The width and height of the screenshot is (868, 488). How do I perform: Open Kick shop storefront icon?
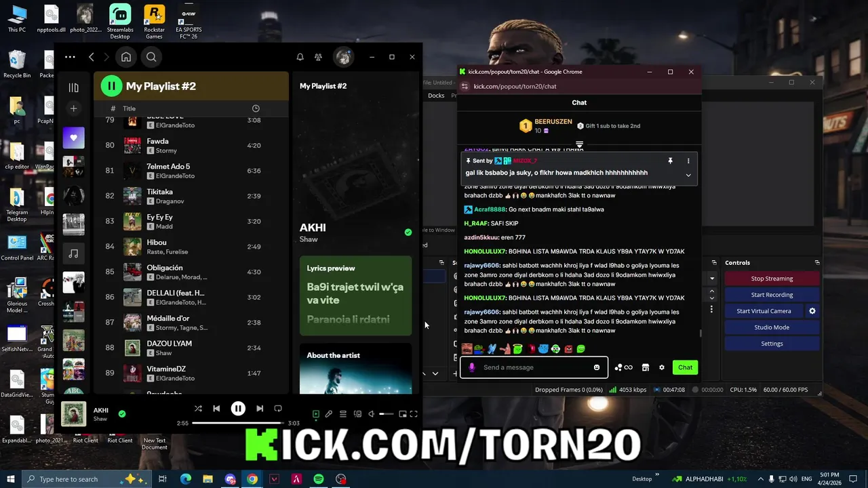(646, 367)
